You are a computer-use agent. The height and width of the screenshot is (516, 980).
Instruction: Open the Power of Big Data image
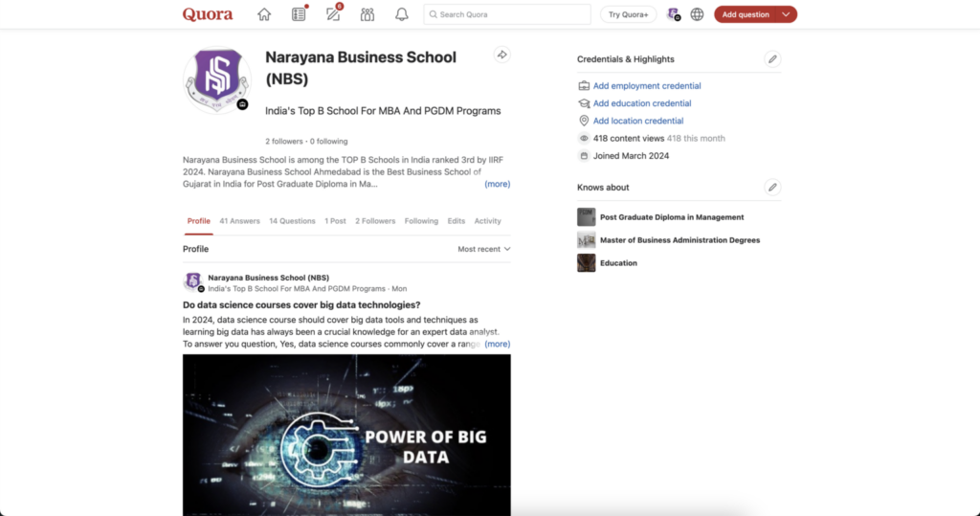(x=346, y=436)
